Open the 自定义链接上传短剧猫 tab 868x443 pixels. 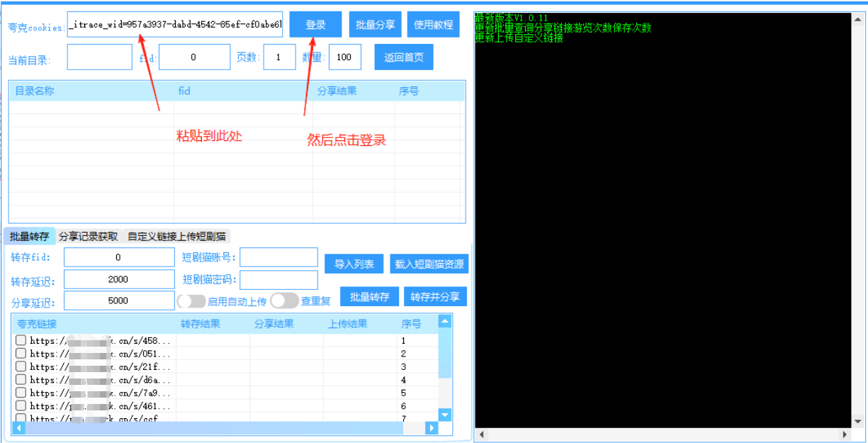point(178,237)
